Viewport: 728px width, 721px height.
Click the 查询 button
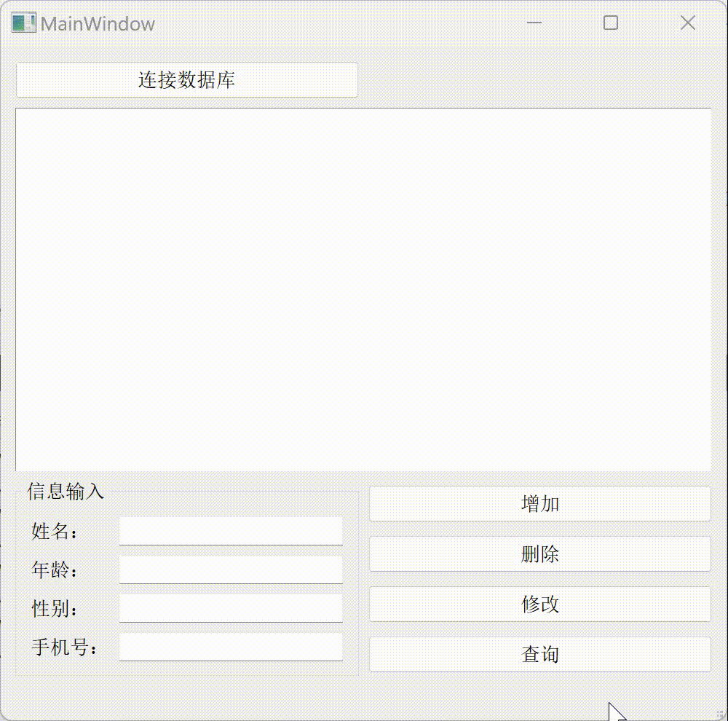(540, 654)
